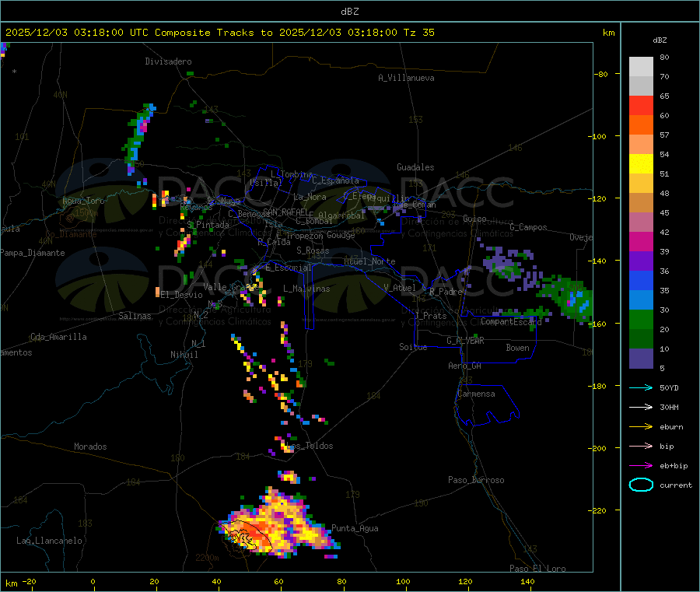Click the 'A_Villanueva' map label
Viewport: 700px width, 592px height.
[x=406, y=78]
